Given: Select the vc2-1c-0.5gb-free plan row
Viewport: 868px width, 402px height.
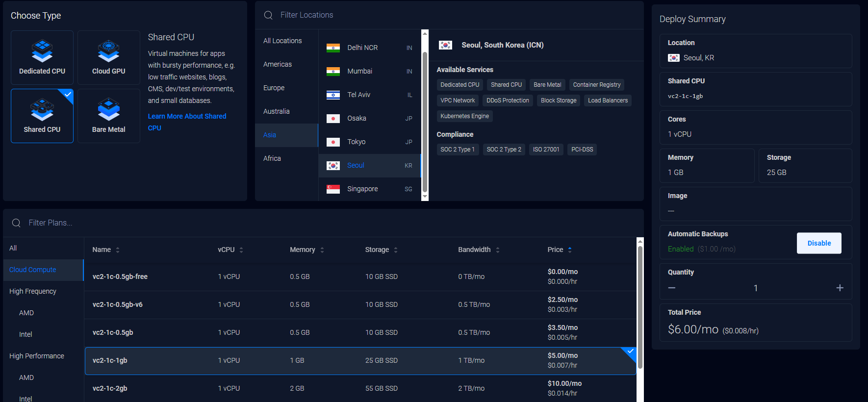Looking at the screenshot, I should [360, 277].
